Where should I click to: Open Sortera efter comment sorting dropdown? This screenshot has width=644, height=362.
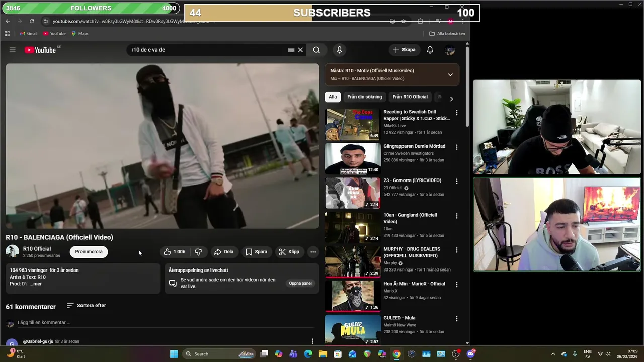click(x=86, y=306)
